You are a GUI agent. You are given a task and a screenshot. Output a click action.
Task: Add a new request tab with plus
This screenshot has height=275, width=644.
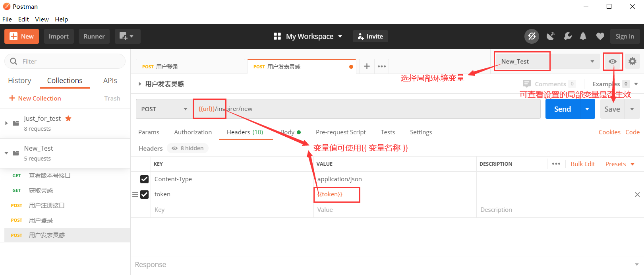(367, 66)
